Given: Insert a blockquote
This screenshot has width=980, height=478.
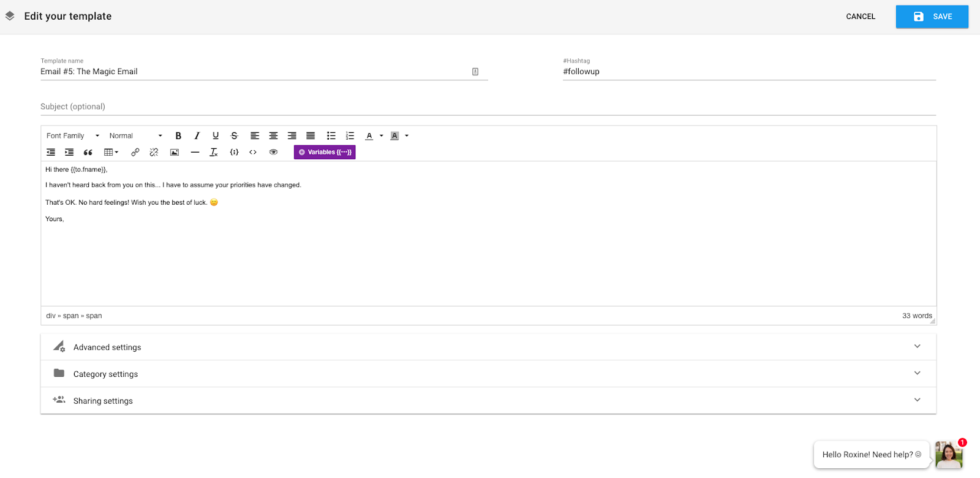Looking at the screenshot, I should [x=88, y=152].
